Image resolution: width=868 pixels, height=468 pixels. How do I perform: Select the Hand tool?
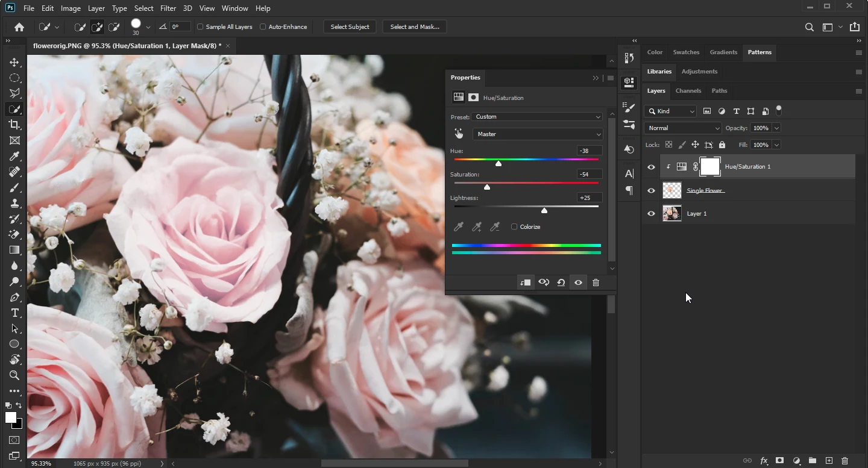(x=14, y=360)
